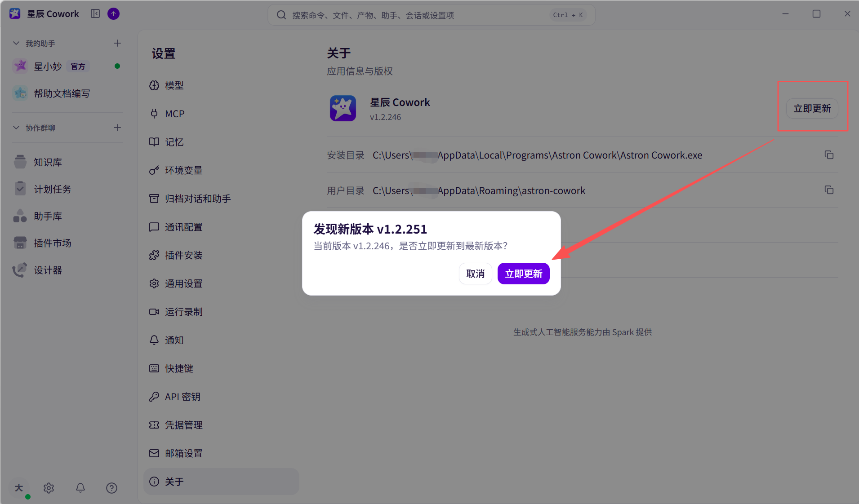Screen dimensions: 859x504
Task: Select 邮箱设置 settings tab
Action: click(221, 453)
